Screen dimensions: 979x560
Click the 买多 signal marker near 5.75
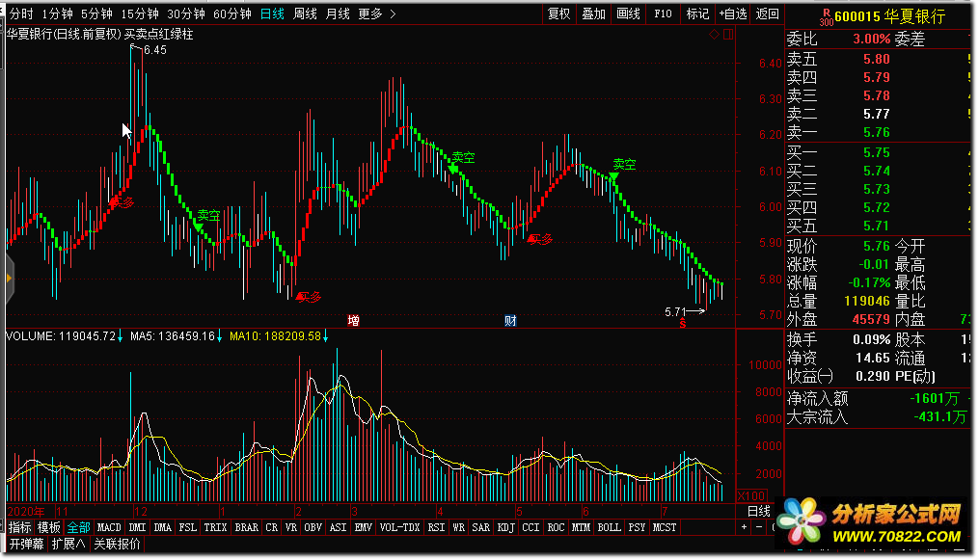[309, 297]
